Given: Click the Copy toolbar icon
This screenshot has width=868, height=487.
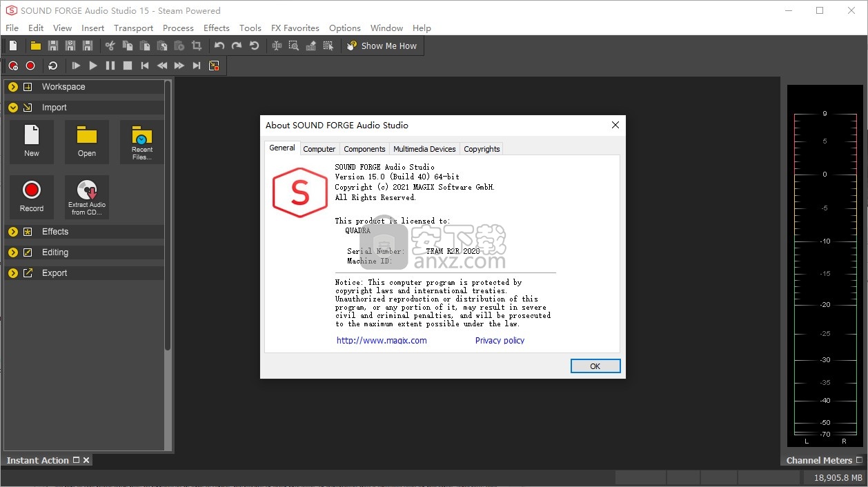Looking at the screenshot, I should [x=128, y=46].
